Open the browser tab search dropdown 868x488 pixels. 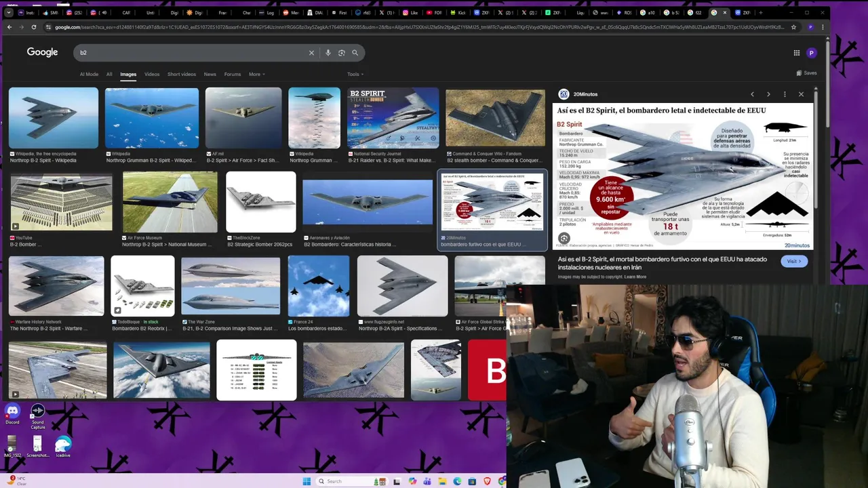click(x=8, y=12)
